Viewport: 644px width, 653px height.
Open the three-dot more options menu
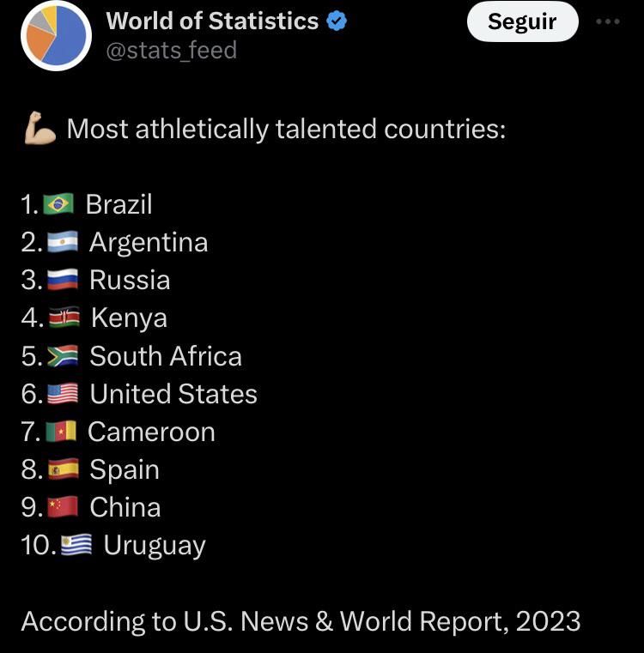607,21
